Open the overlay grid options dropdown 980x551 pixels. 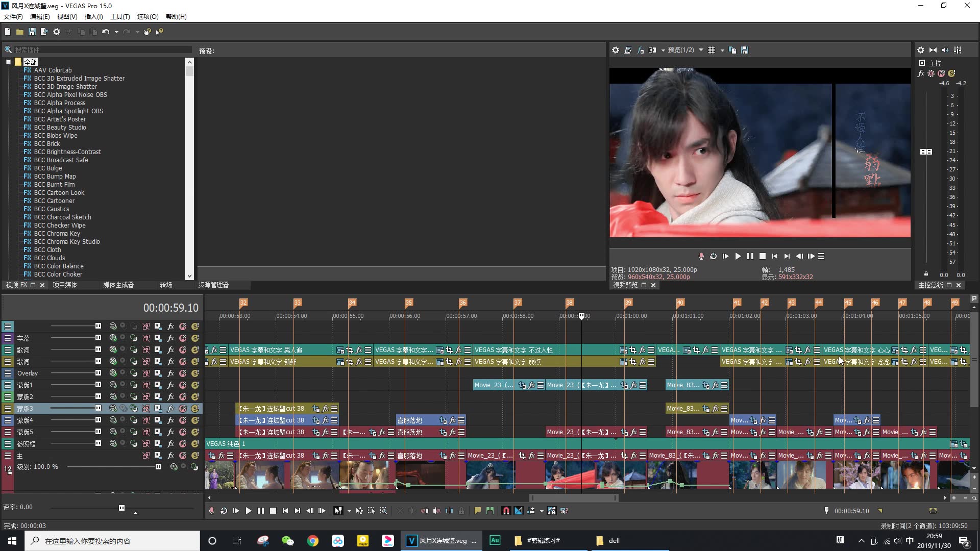[x=722, y=50]
